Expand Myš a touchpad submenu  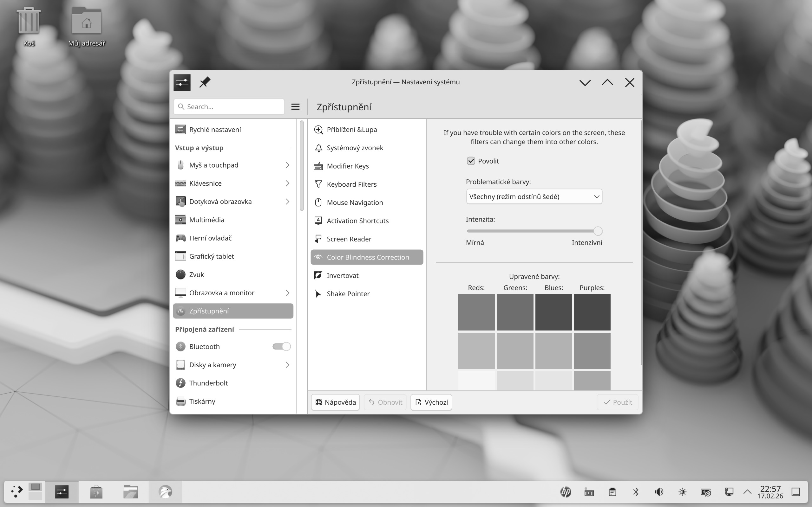[287, 165]
